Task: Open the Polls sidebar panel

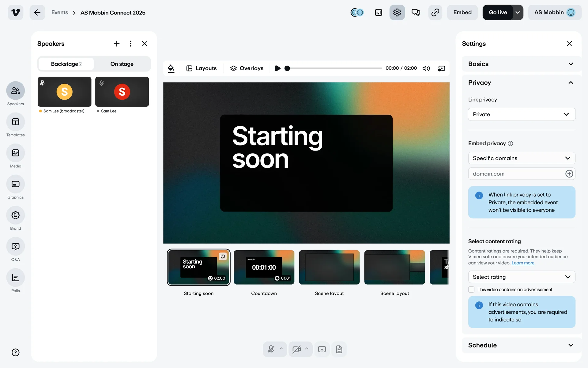Action: tap(15, 278)
